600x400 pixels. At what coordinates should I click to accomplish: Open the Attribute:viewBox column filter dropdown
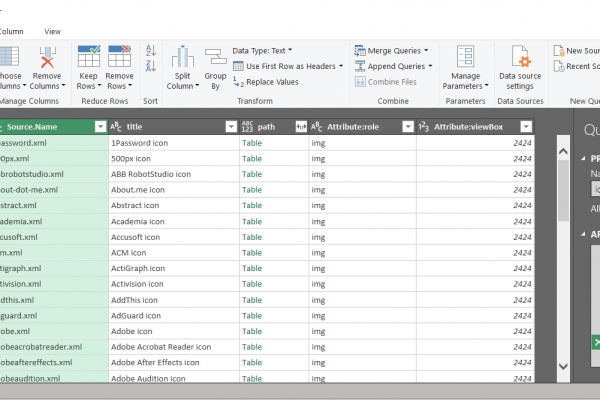coord(526,127)
